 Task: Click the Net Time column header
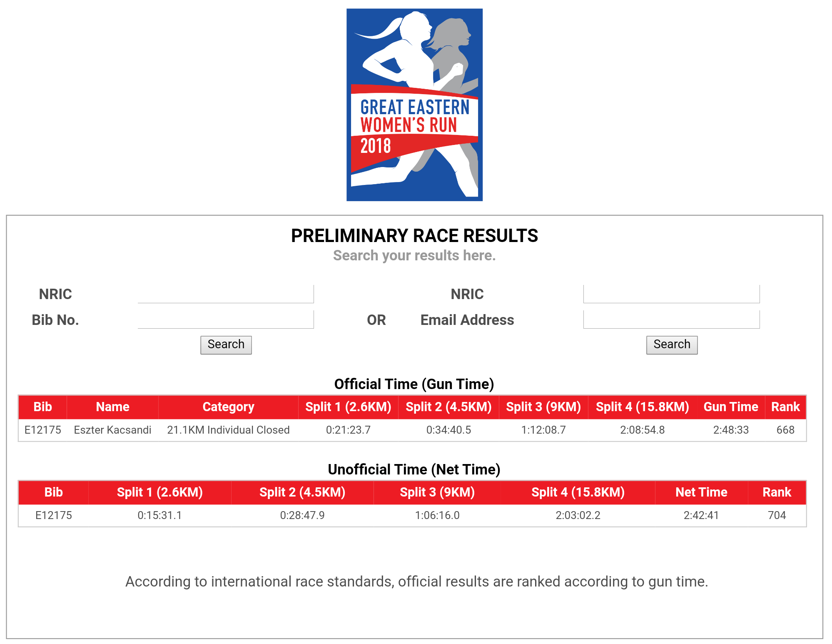[701, 492]
